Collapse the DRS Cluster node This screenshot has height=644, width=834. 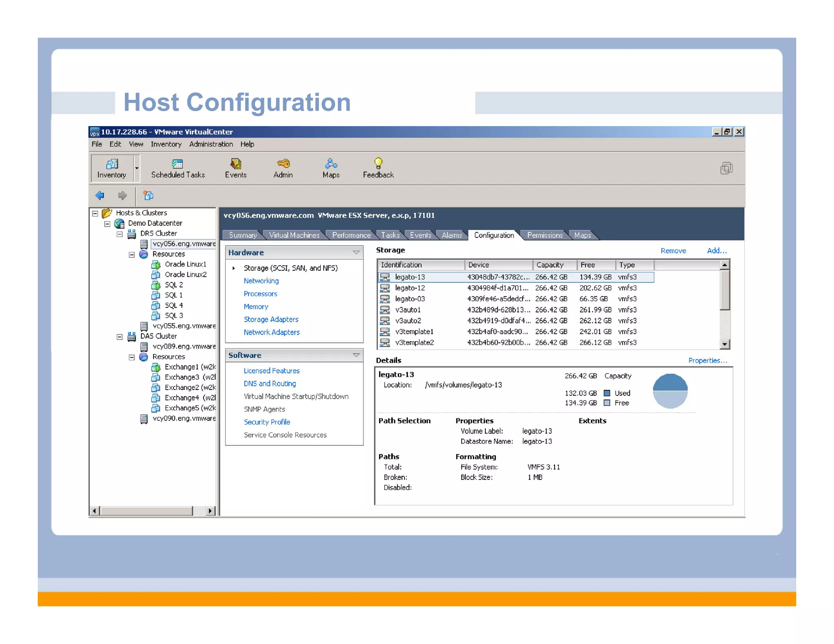point(119,234)
